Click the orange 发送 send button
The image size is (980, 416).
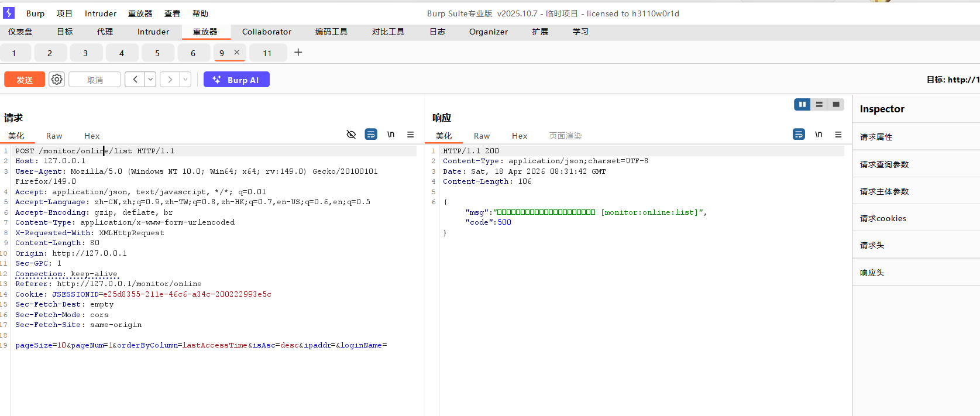coord(25,80)
